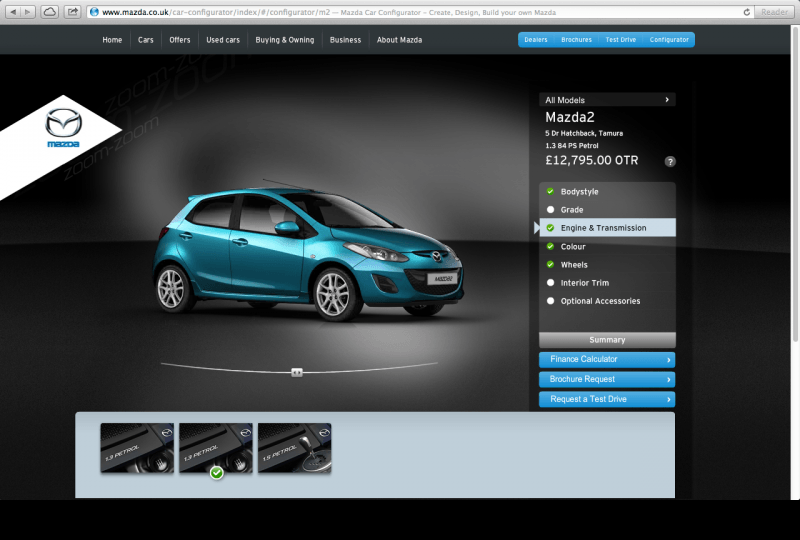Click the Configurator tab button

pyautogui.click(x=669, y=40)
